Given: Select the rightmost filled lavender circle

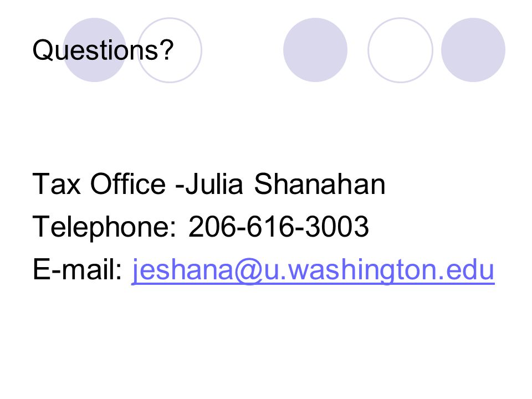Looking at the screenshot, I should coord(473,50).
